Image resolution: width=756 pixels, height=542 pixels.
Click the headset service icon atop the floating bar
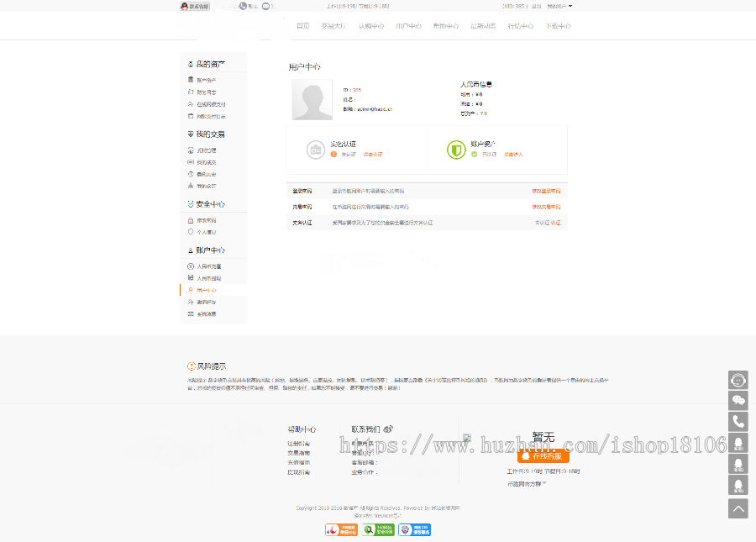pos(738,379)
